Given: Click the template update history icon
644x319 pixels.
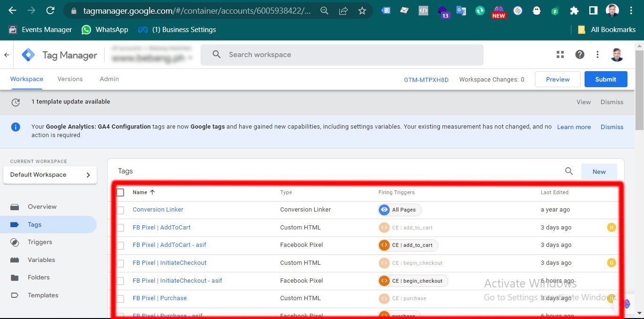Looking at the screenshot, I should (x=16, y=102).
